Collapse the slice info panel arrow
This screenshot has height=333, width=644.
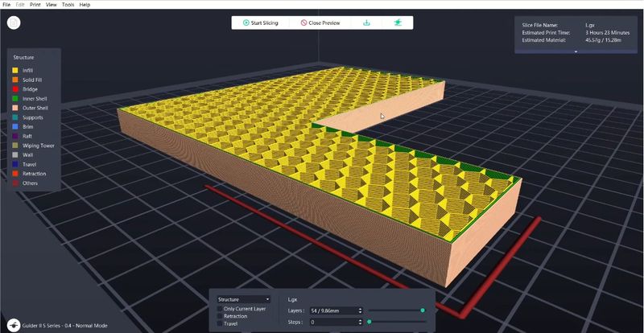pos(576,51)
